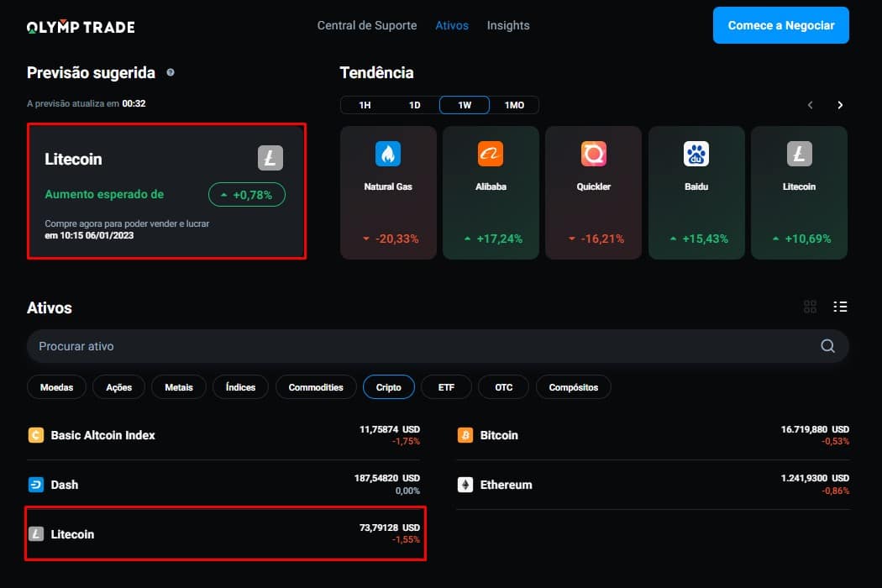Click the Aumento esperado de text
Image resolution: width=882 pixels, height=588 pixels.
[x=105, y=194]
